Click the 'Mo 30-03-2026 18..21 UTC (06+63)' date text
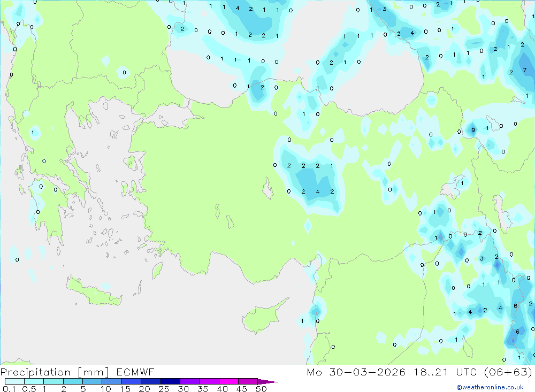 [419, 372]
